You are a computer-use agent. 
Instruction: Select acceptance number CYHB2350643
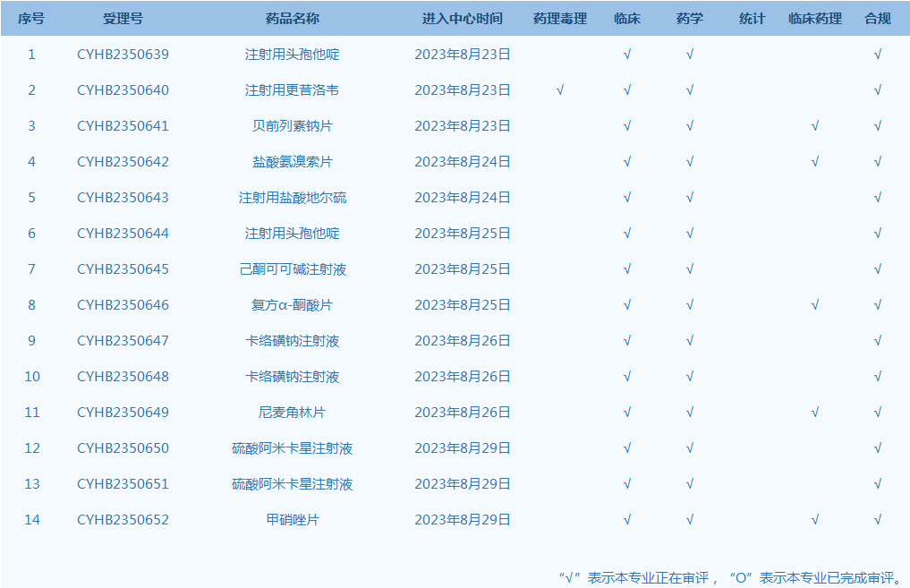point(123,198)
